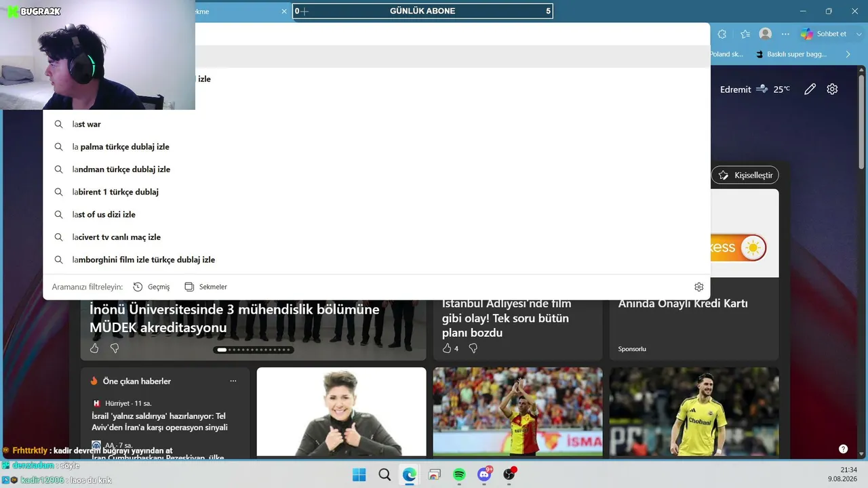Close the current browser tab
The image size is (868, 488).
(x=284, y=12)
